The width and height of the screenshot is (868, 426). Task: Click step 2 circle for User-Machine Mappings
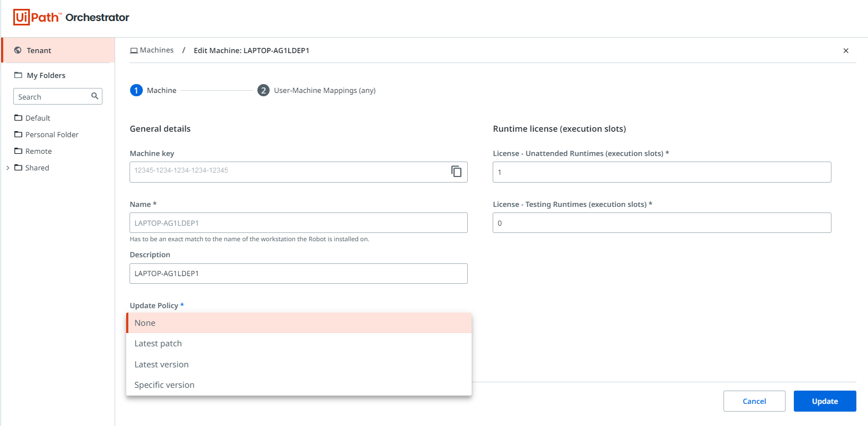coord(263,90)
